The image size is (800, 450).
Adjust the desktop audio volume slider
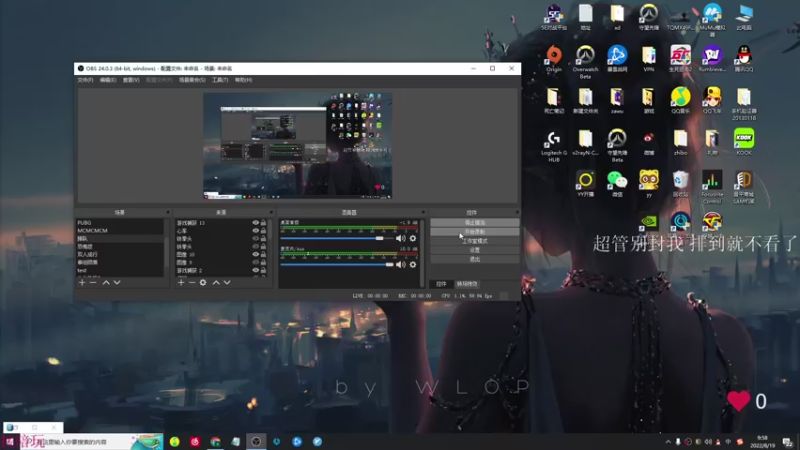(x=380, y=238)
